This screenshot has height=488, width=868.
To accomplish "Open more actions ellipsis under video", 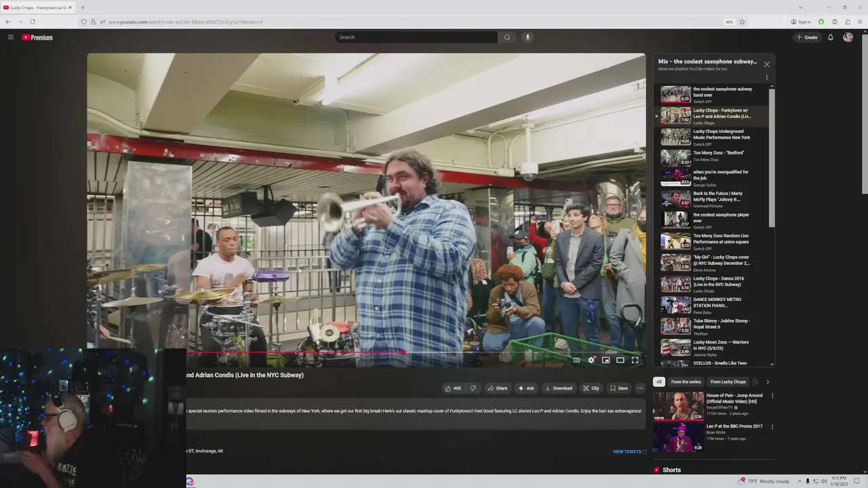I will coord(639,388).
